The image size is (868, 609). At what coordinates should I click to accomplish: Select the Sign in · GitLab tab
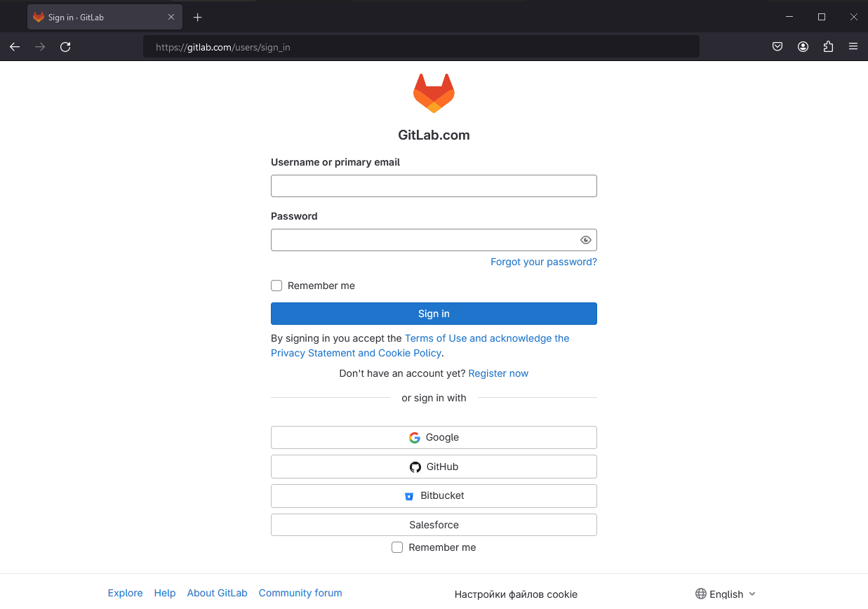click(x=98, y=18)
